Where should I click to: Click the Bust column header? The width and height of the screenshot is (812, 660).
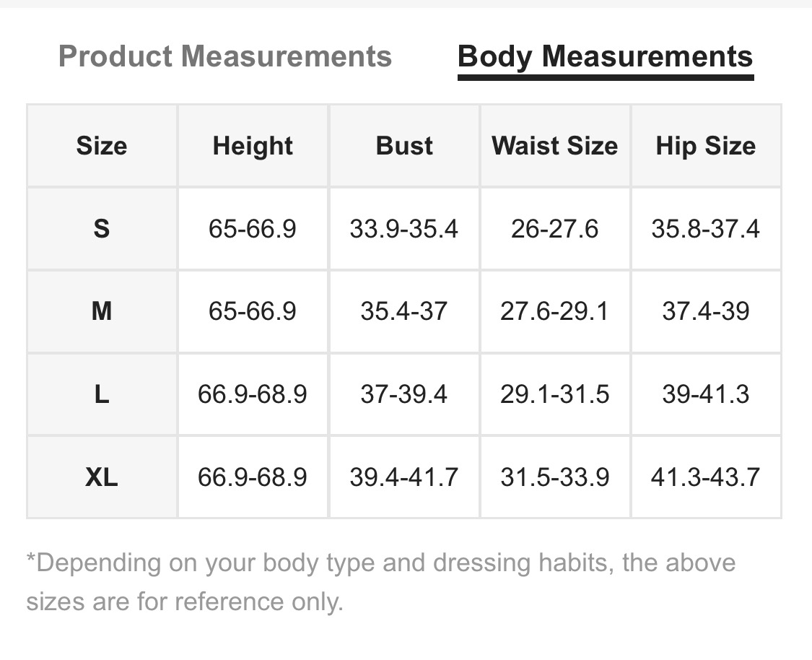[404, 146]
